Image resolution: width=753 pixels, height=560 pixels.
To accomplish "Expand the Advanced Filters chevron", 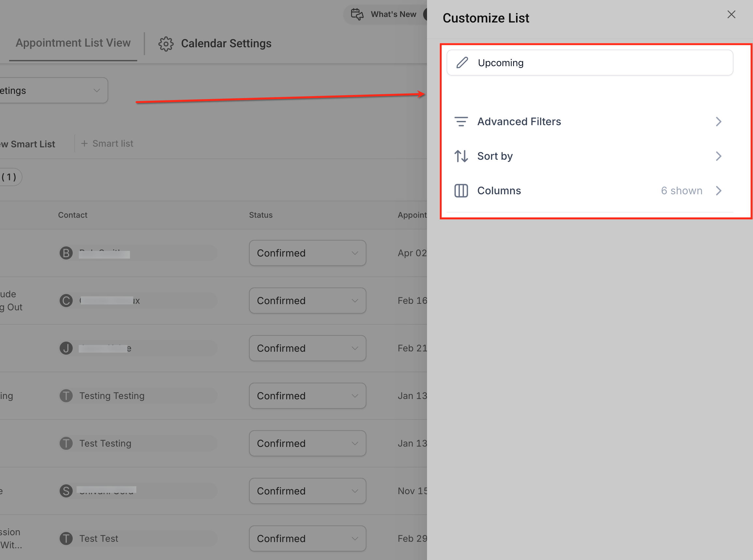I will coord(718,121).
